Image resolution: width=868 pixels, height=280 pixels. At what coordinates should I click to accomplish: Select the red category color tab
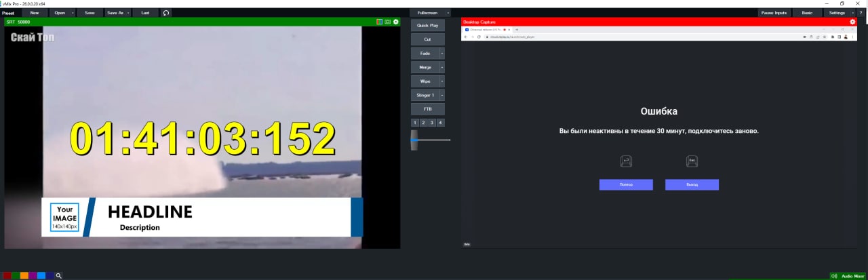coord(7,276)
